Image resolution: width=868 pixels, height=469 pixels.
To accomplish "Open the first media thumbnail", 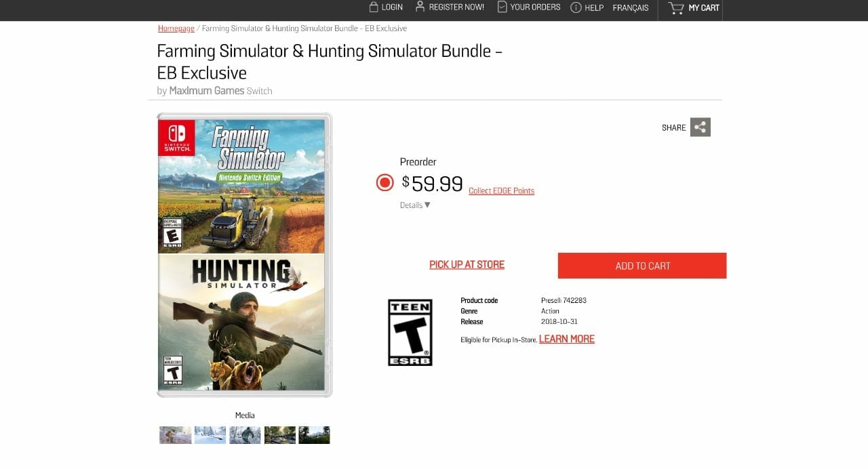I will click(175, 435).
